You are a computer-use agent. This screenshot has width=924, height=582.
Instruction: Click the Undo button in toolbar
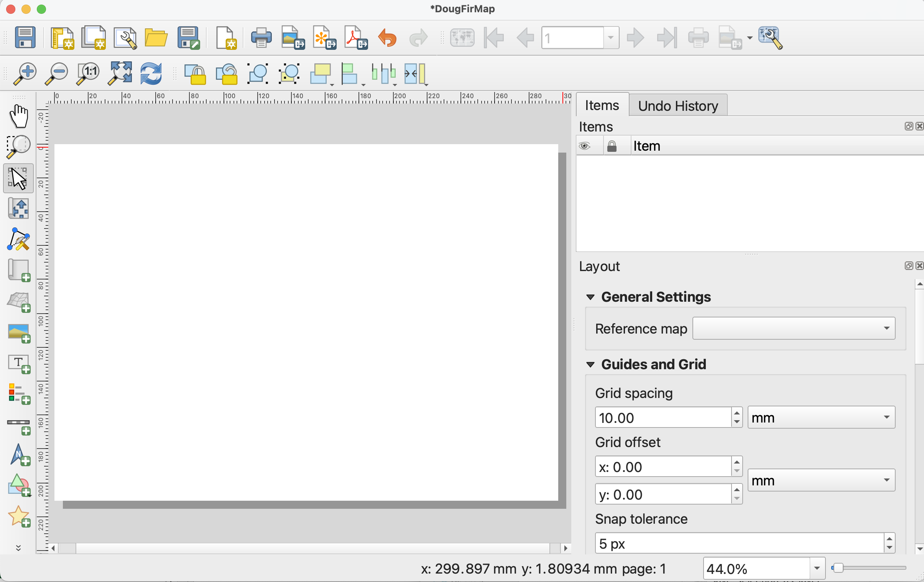pyautogui.click(x=387, y=38)
